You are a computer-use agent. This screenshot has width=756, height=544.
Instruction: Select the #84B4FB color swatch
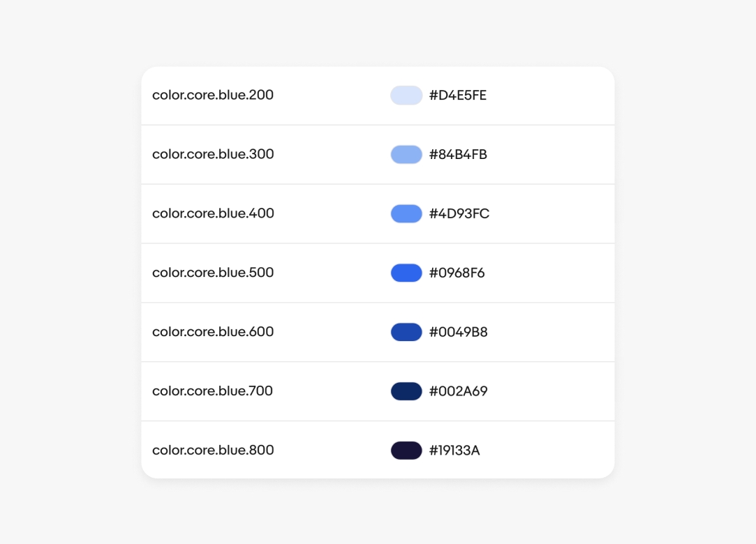(x=406, y=155)
